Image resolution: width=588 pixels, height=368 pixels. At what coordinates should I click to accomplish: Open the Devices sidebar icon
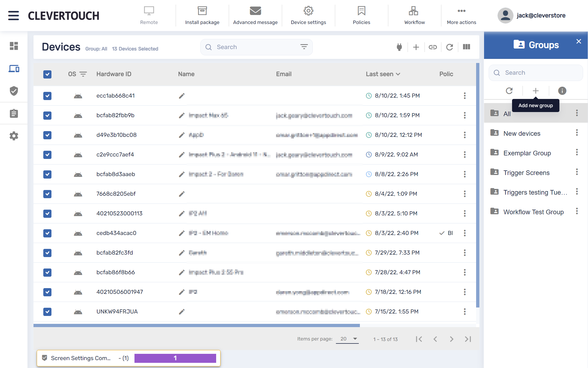pyautogui.click(x=14, y=68)
